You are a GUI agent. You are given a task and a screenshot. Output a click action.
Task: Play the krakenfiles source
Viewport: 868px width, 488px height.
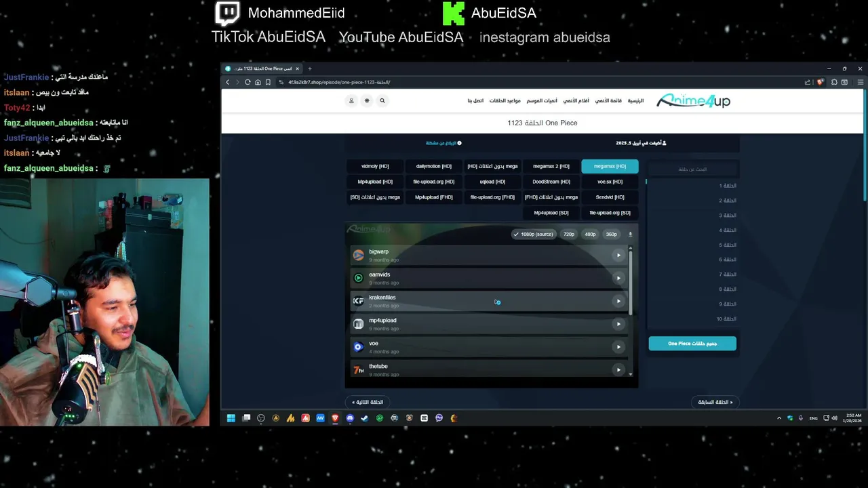(x=618, y=301)
